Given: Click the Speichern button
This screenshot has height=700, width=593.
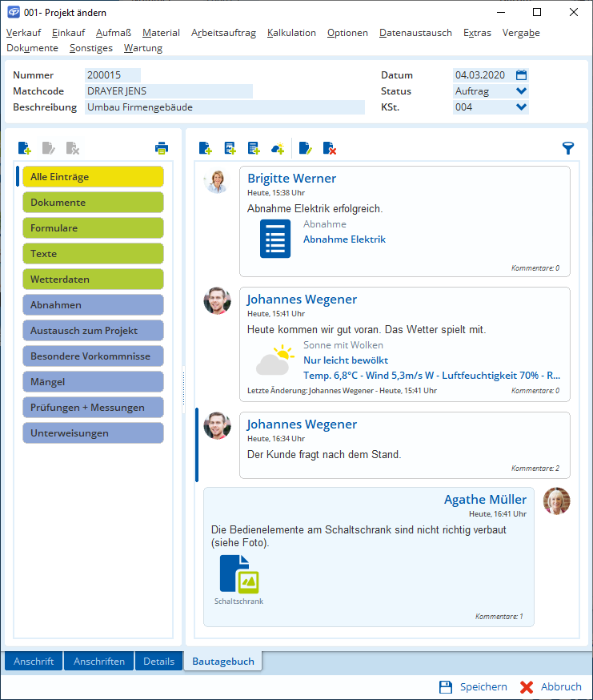Looking at the screenshot, I should [x=474, y=687].
